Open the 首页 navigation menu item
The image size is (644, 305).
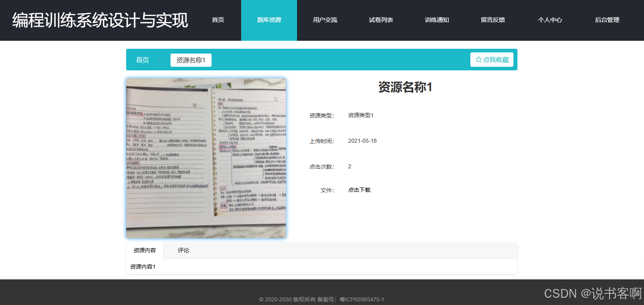[218, 20]
